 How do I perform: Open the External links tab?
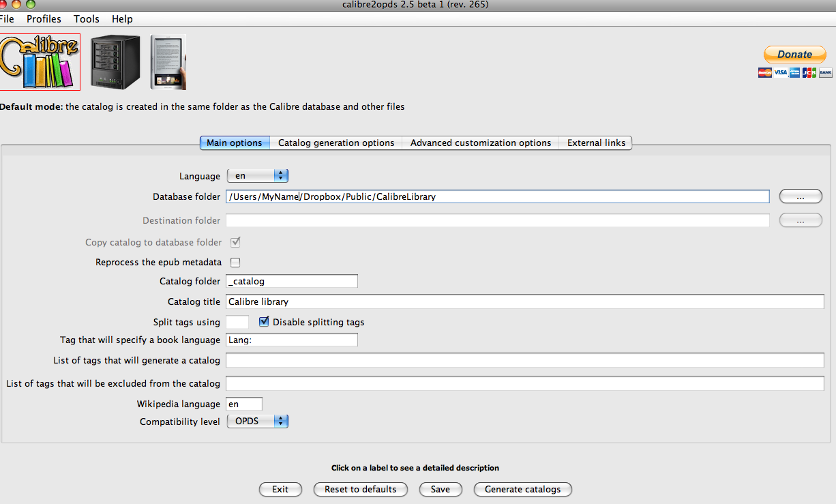click(x=596, y=143)
